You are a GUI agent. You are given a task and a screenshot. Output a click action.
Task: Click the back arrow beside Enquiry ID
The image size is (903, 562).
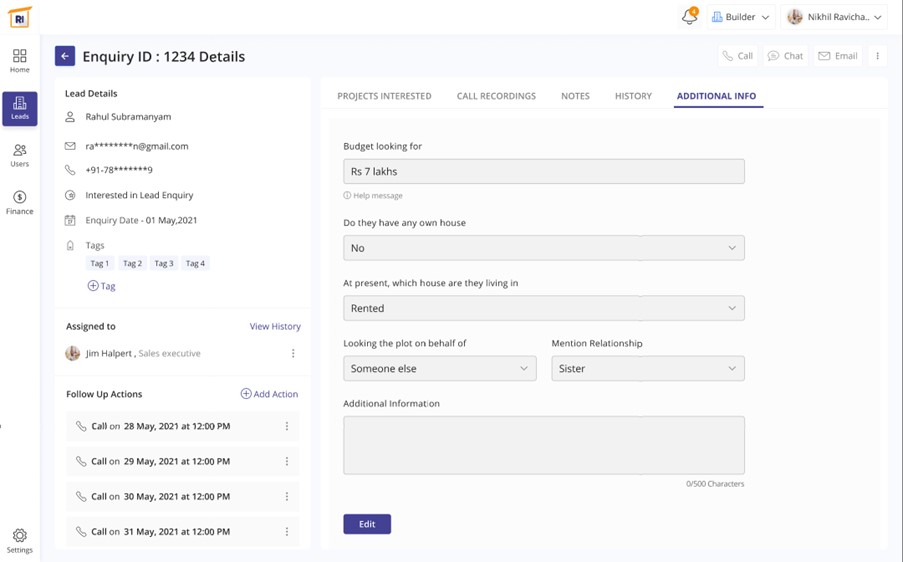tap(65, 56)
